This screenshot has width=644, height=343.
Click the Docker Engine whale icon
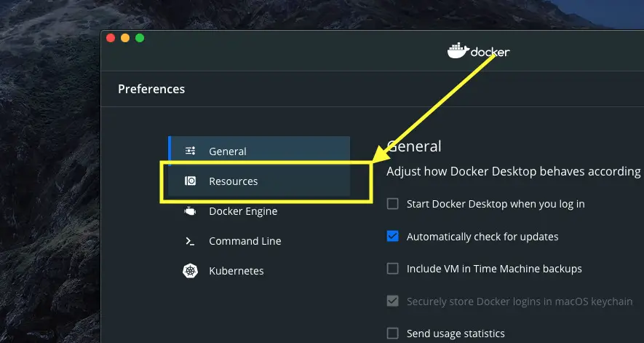pos(190,211)
